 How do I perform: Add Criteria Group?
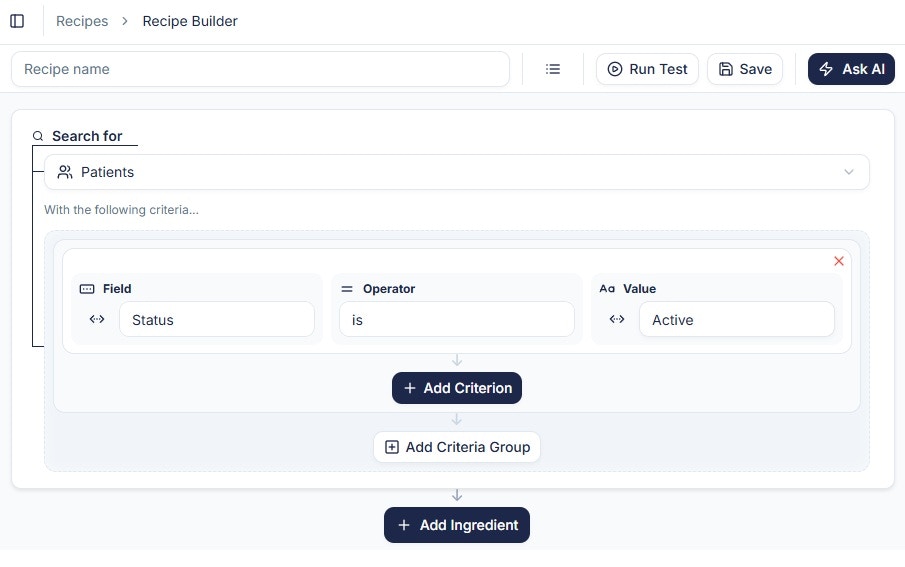457,447
